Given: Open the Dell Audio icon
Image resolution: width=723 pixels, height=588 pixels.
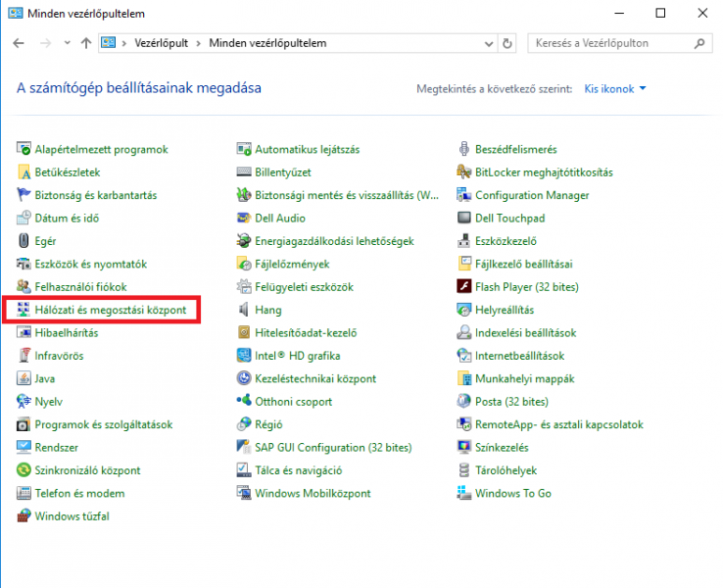Looking at the screenshot, I should click(x=244, y=218).
